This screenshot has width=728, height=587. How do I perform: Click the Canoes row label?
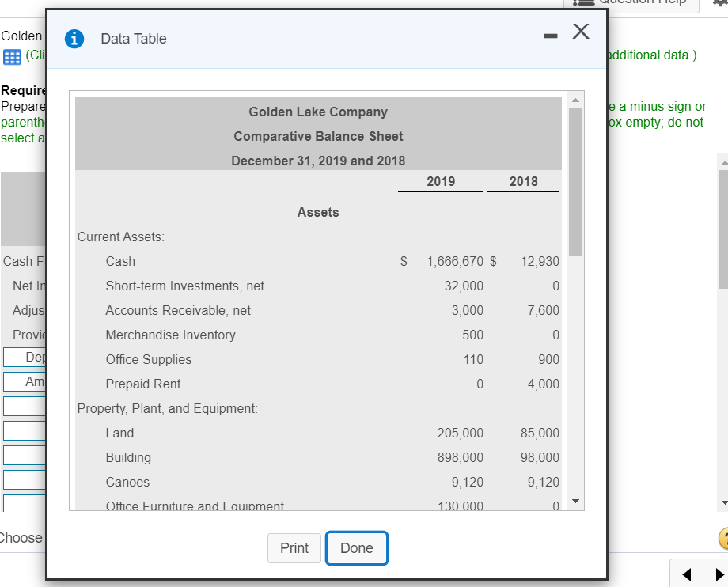(127, 482)
